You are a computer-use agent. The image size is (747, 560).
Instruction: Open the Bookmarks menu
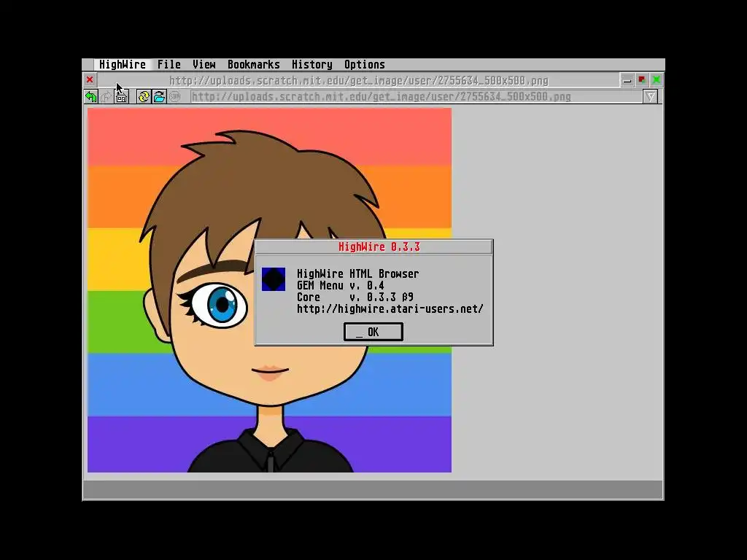(x=253, y=64)
